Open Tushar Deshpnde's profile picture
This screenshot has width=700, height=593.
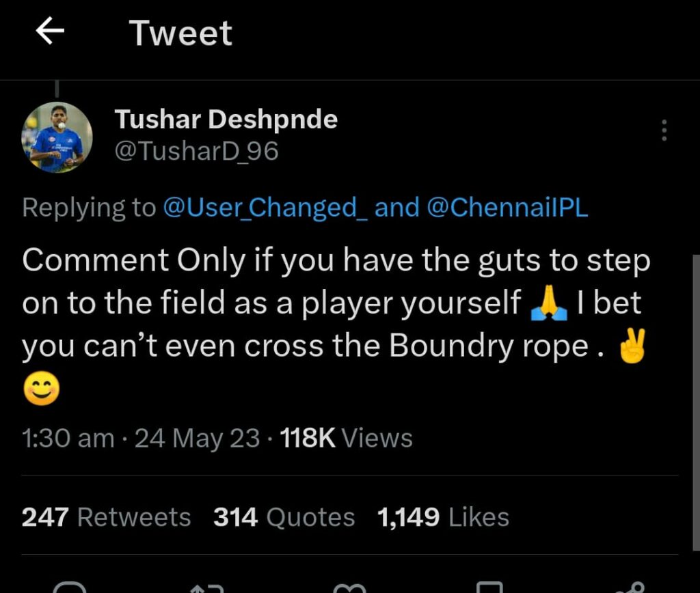57,137
